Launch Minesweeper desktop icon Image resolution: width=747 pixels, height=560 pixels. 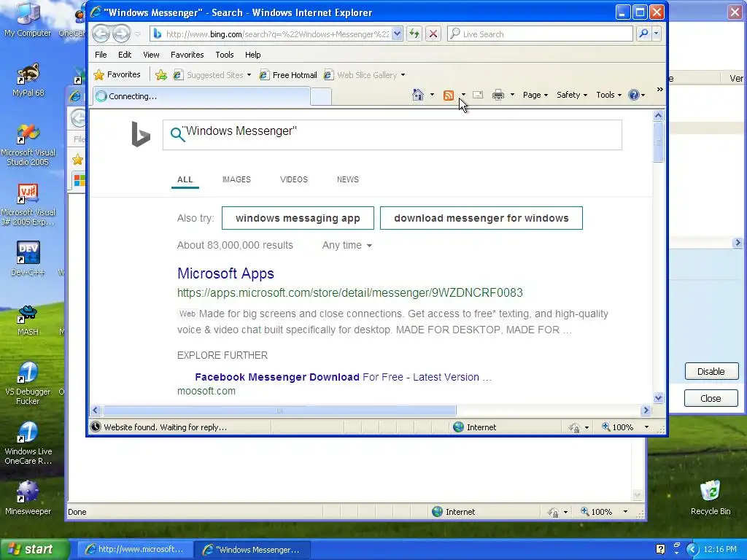(x=28, y=498)
